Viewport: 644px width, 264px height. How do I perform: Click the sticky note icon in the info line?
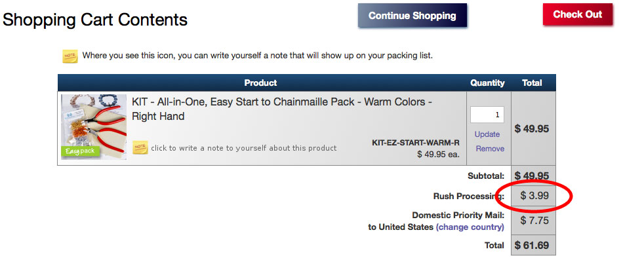pos(70,56)
